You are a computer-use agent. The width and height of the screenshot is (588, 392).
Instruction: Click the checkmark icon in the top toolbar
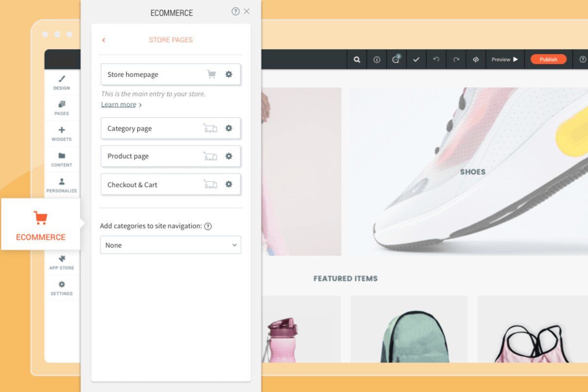[x=416, y=59]
